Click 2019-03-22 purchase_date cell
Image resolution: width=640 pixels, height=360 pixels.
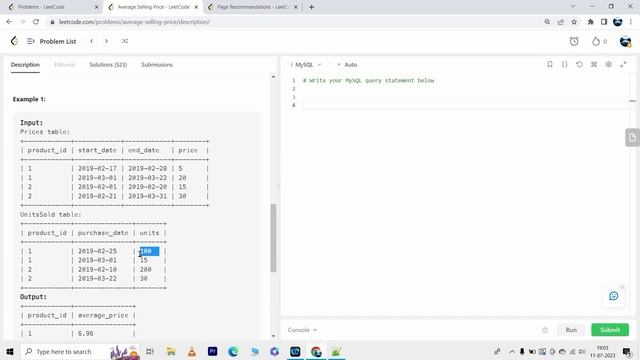[97, 278]
